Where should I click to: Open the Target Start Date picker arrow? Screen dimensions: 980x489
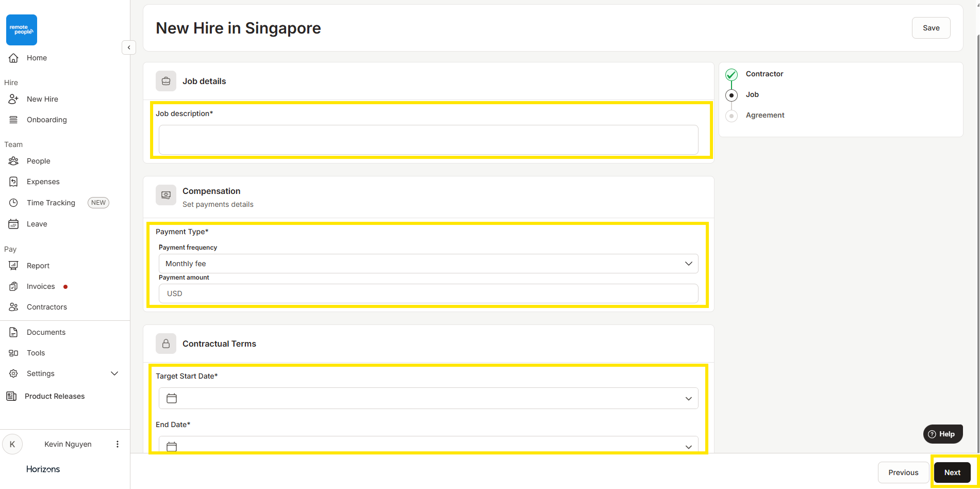tap(689, 398)
